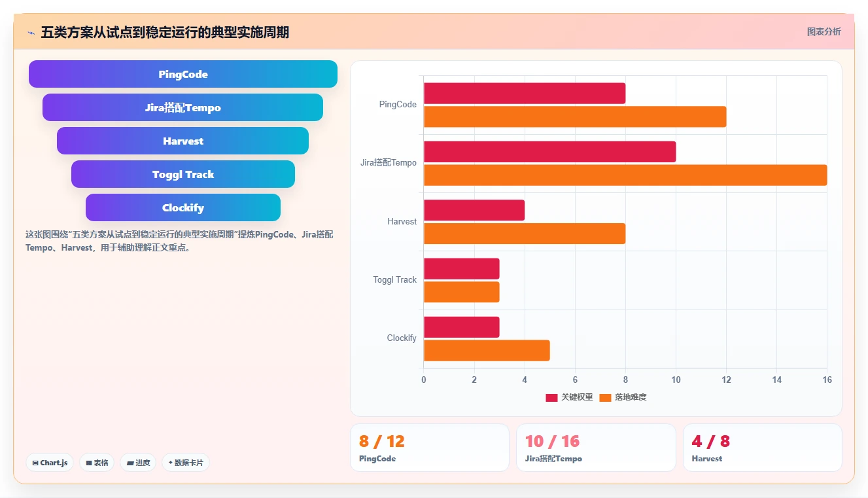Click Clockify orange bar in chart
Image resolution: width=868 pixels, height=498 pixels.
[x=487, y=350]
